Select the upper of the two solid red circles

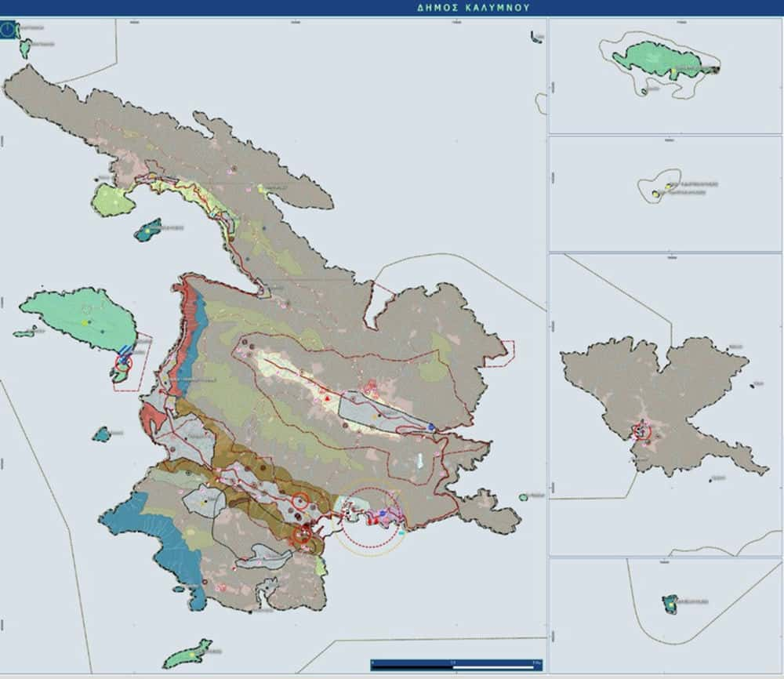point(300,502)
